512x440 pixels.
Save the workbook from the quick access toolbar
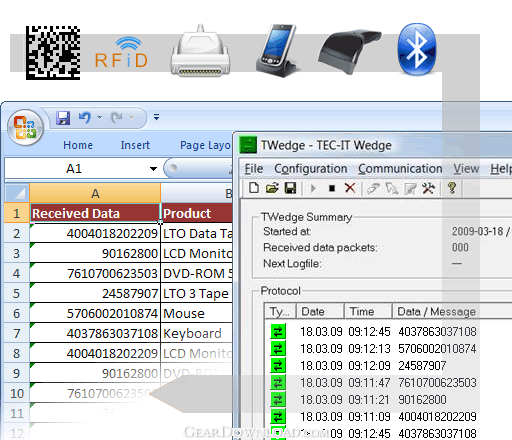[63, 118]
